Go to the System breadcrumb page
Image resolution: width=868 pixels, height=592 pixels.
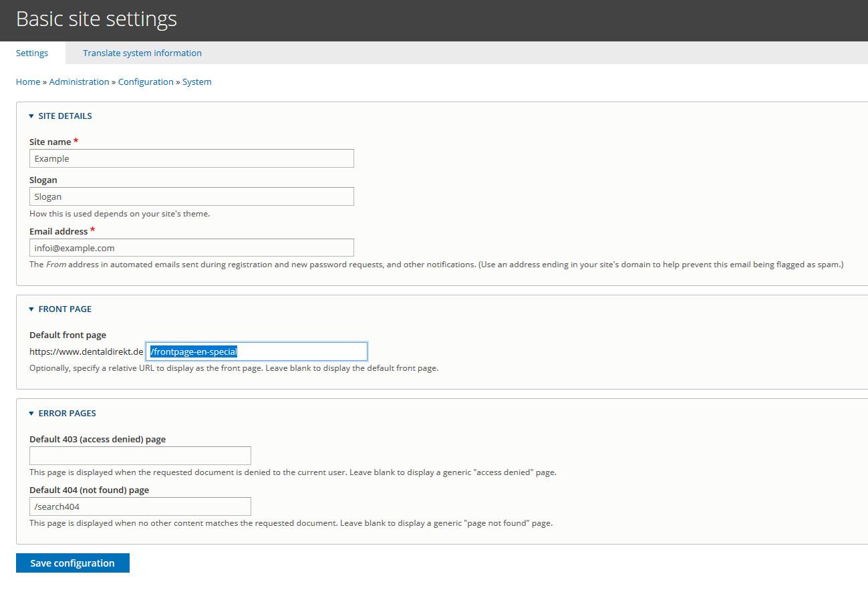pyautogui.click(x=196, y=82)
